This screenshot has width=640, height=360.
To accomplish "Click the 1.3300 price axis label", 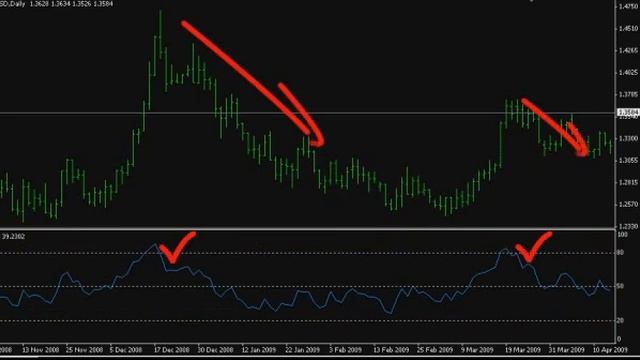I will pyautogui.click(x=628, y=138).
